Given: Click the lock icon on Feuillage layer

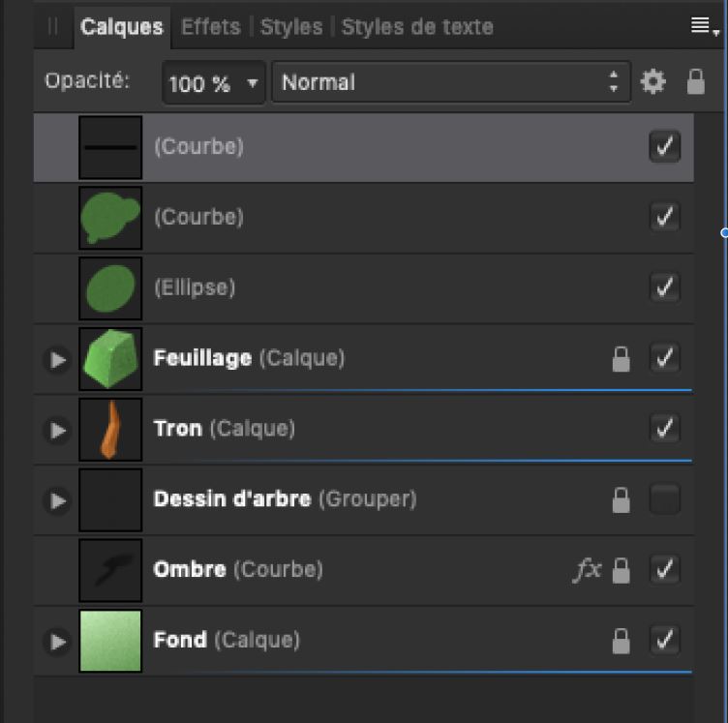Looking at the screenshot, I should (622, 359).
